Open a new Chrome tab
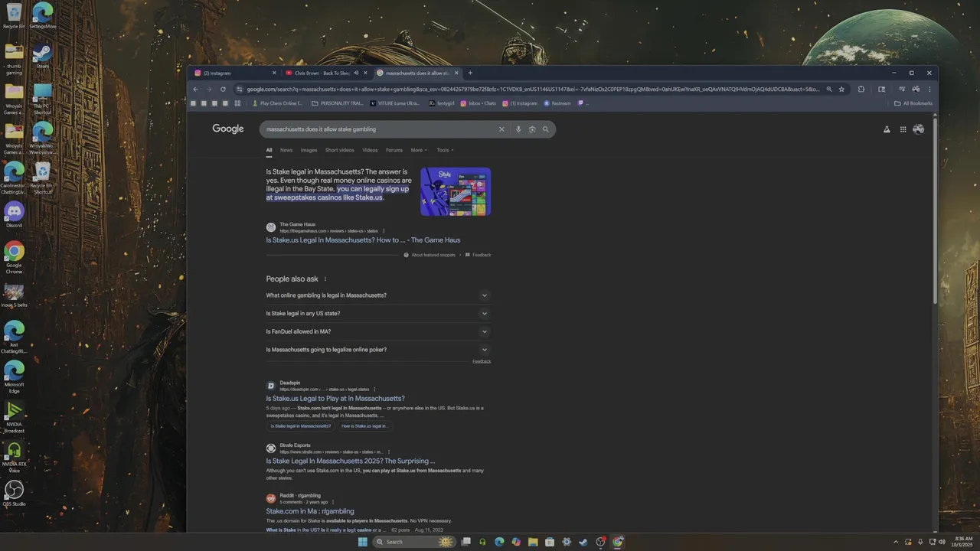Image resolution: width=980 pixels, height=551 pixels. [x=470, y=73]
